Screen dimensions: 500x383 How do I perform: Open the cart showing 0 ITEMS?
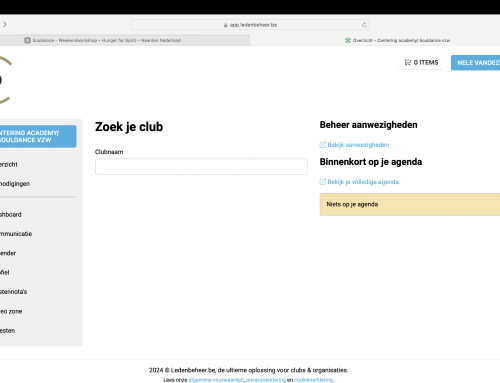421,62
